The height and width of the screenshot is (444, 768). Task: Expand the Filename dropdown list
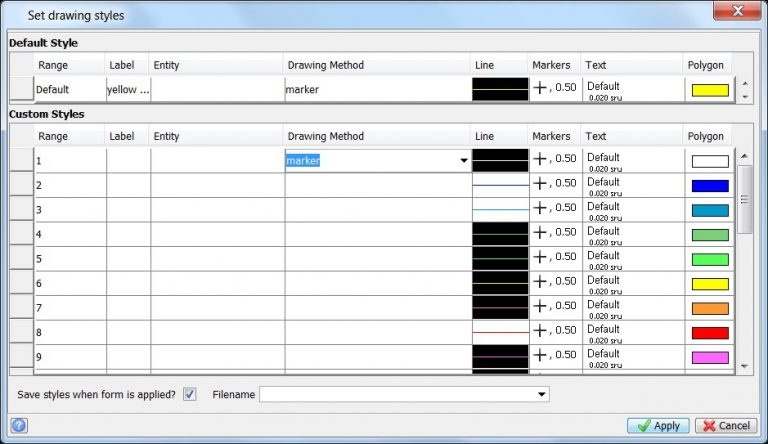(542, 395)
